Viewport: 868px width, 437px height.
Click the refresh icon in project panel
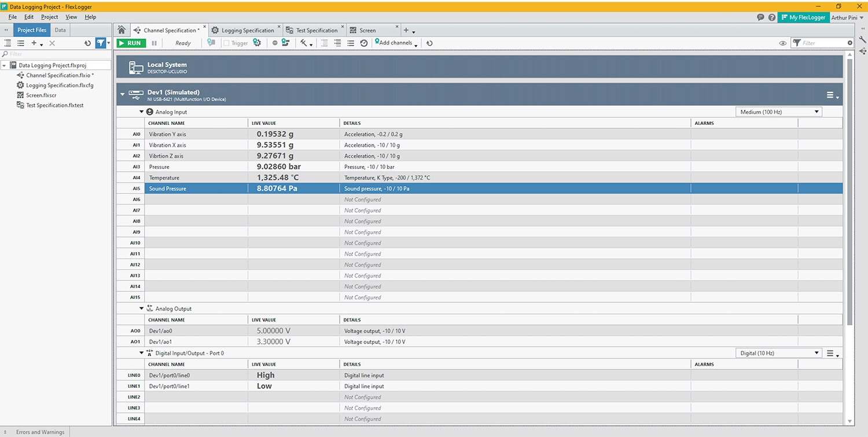88,43
